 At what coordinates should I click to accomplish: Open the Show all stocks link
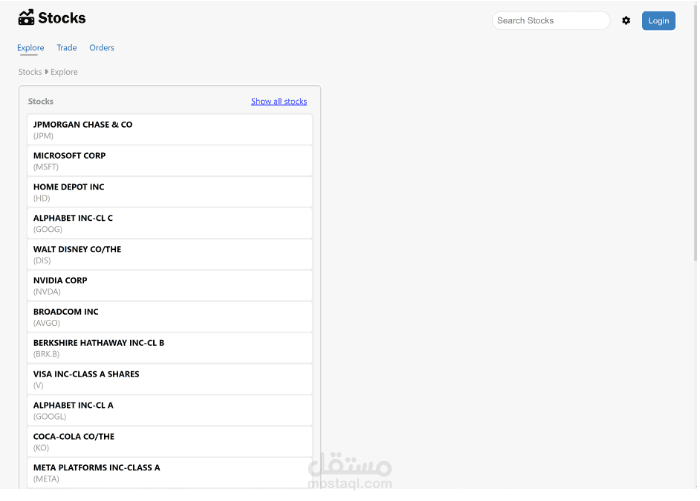[x=279, y=101]
